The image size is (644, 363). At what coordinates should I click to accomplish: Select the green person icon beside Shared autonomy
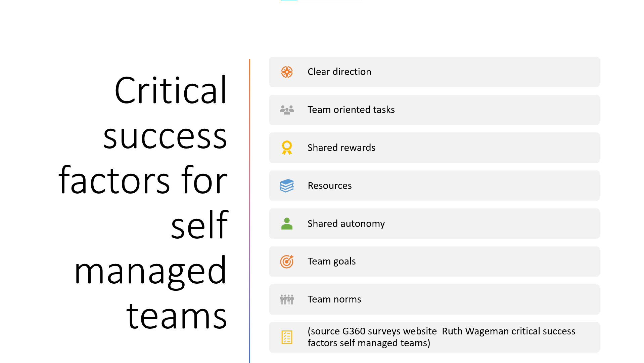pos(287,224)
